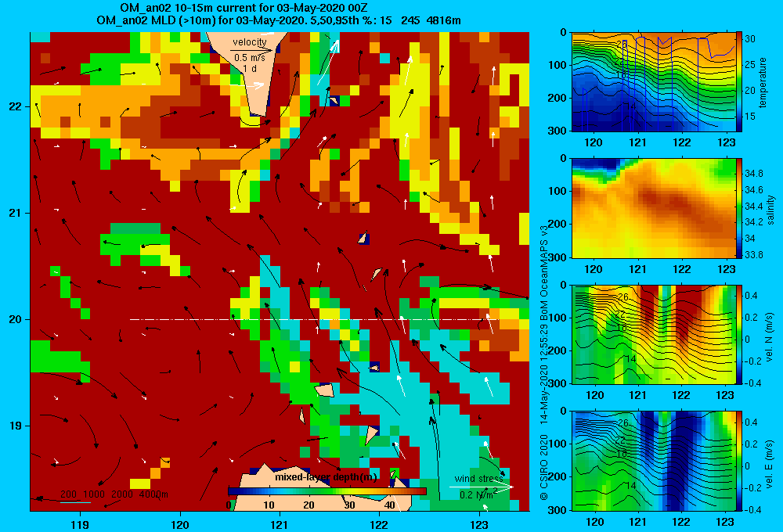Click longitude "122" below the salinity panel
This screenshot has width=783, height=532.
tap(682, 269)
